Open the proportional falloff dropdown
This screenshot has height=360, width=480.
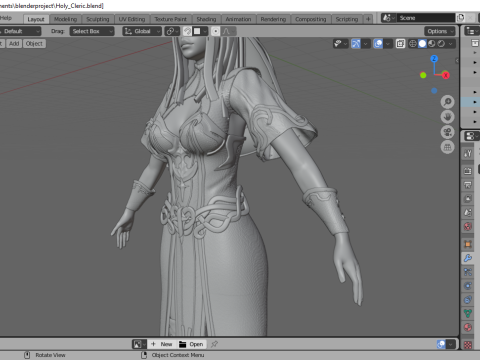(x=229, y=31)
